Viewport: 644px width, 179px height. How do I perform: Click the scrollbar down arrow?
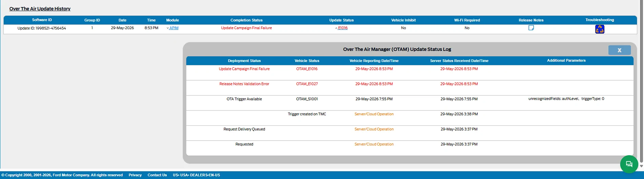coord(641,166)
